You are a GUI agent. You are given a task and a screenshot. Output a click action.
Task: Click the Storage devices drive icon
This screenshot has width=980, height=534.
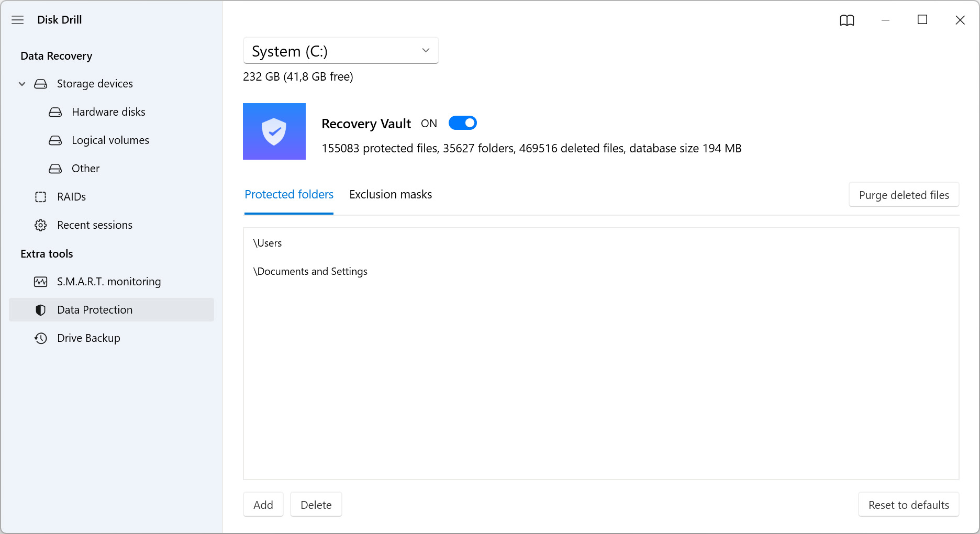point(41,84)
